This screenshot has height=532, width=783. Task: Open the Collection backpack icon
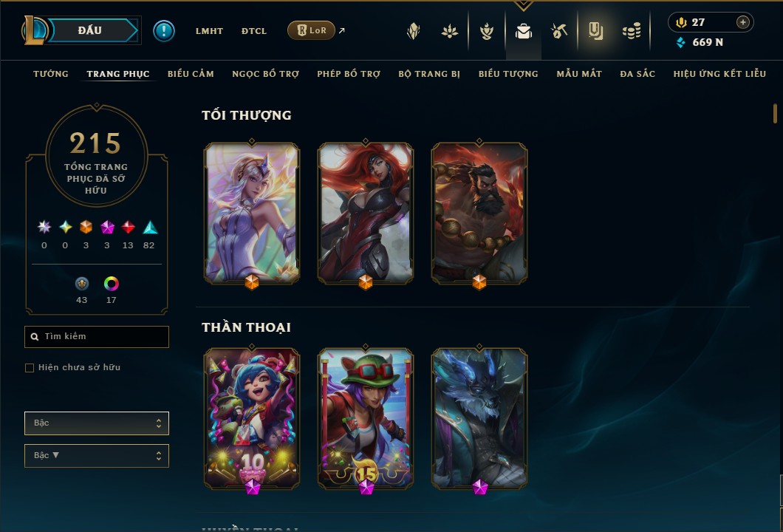(523, 32)
